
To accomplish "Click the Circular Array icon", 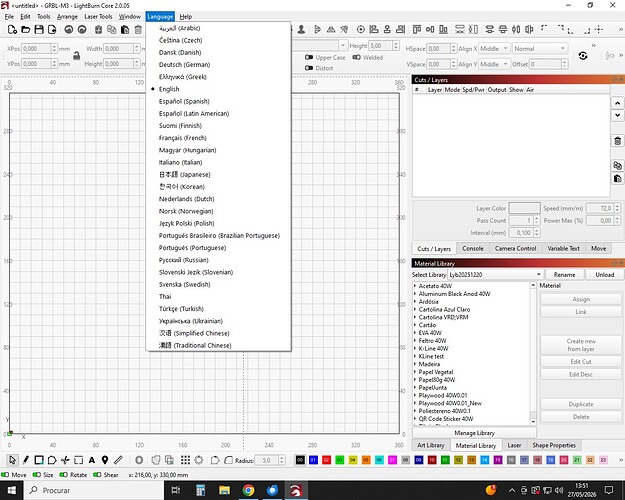I will (199, 460).
